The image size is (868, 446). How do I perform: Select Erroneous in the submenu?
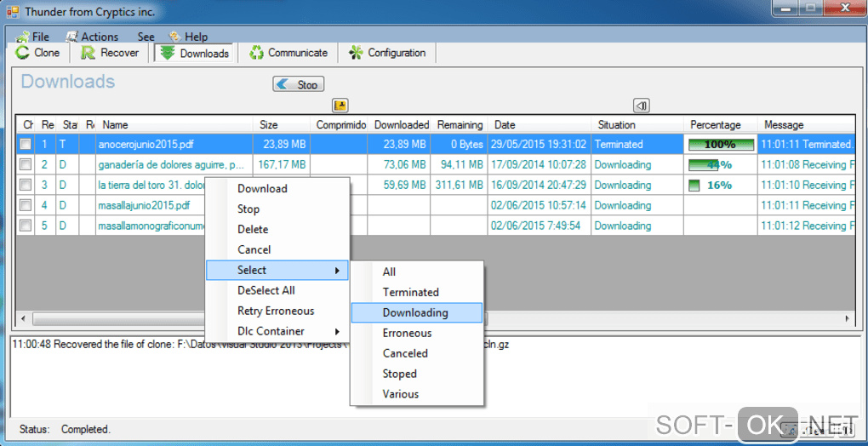coord(417,333)
